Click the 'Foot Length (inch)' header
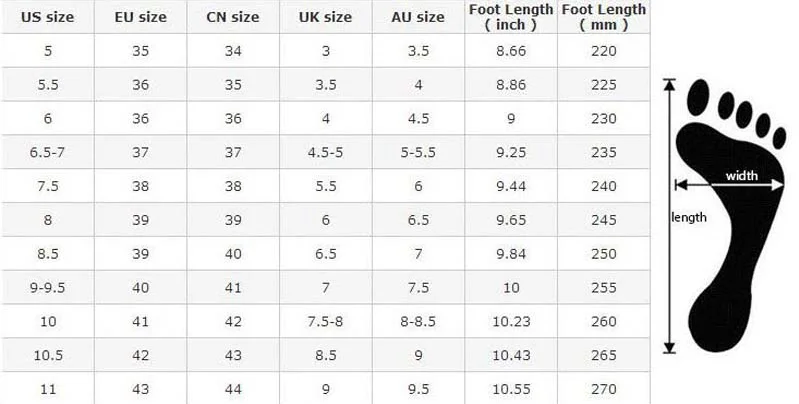Screen dimensions: 799x404 (x=511, y=17)
